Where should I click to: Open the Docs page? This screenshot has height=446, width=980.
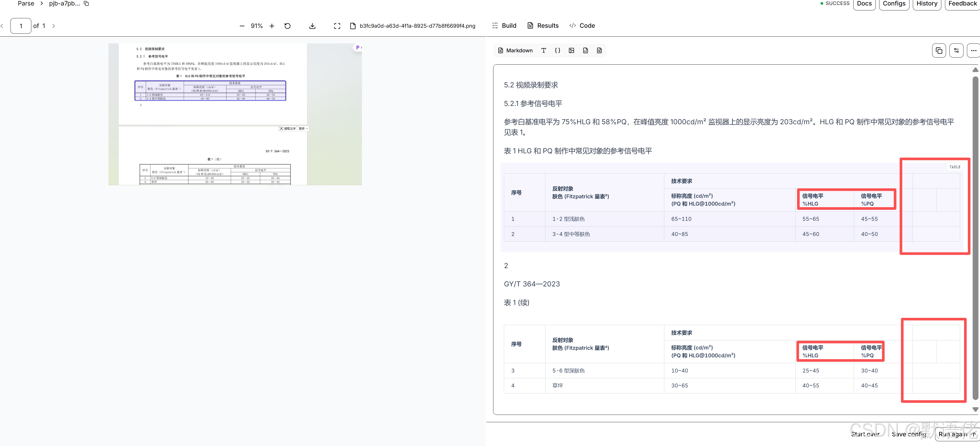tap(864, 4)
